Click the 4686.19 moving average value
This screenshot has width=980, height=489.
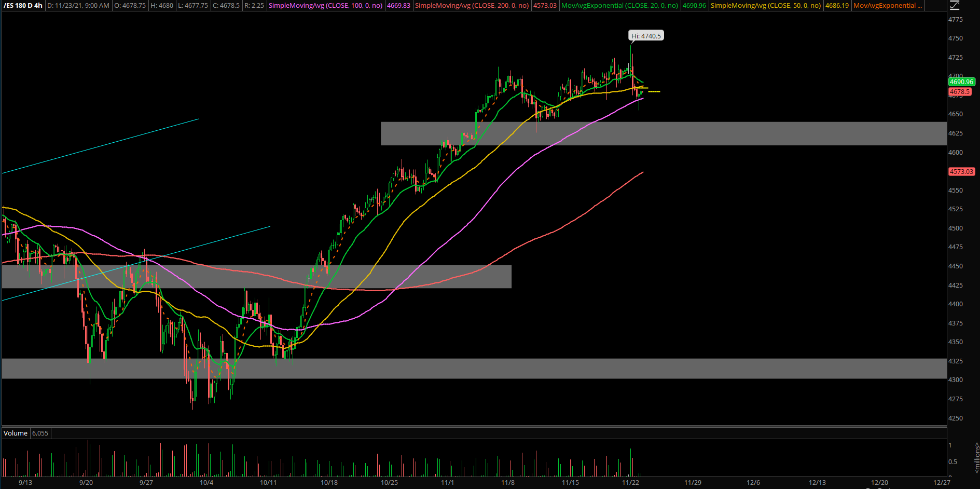(837, 5)
